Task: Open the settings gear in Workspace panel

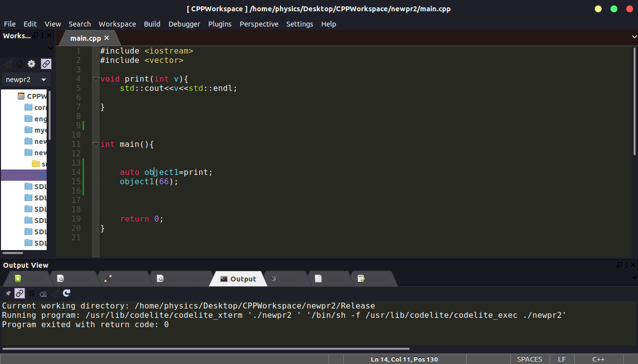Action: click(x=31, y=64)
